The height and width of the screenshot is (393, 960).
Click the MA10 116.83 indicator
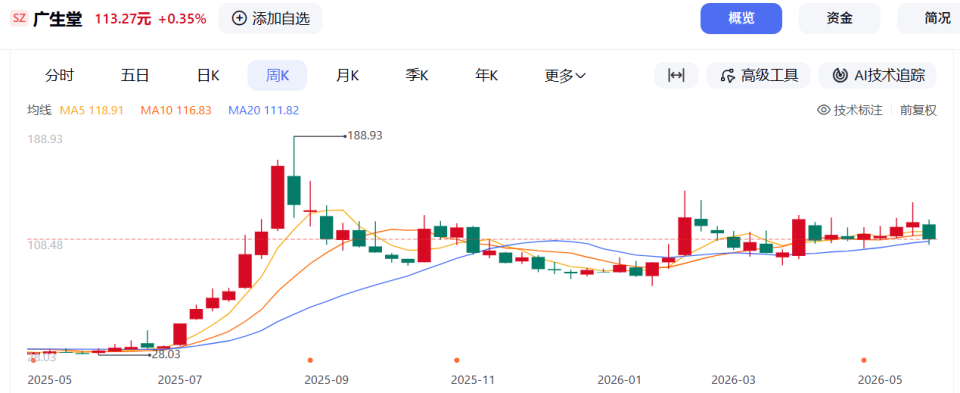coord(176,110)
